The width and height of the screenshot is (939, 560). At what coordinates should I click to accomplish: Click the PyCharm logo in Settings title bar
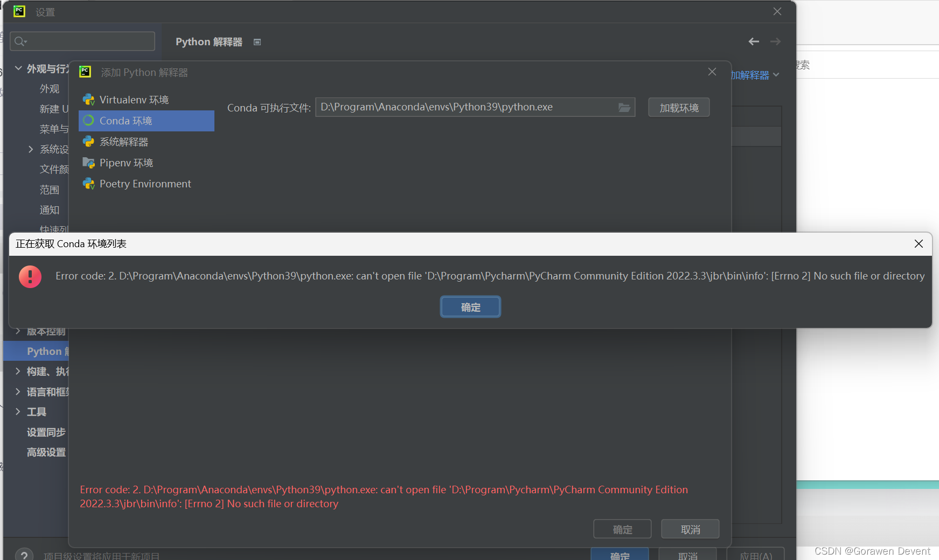tap(19, 11)
